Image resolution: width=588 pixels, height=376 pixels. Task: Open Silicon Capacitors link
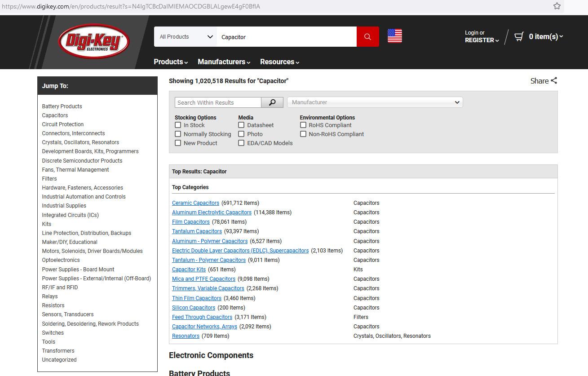(194, 308)
